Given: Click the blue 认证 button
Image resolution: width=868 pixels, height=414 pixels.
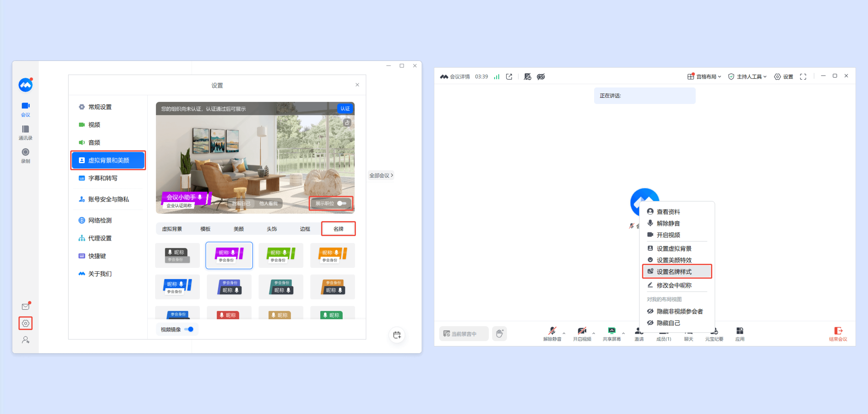Looking at the screenshot, I should 345,109.
